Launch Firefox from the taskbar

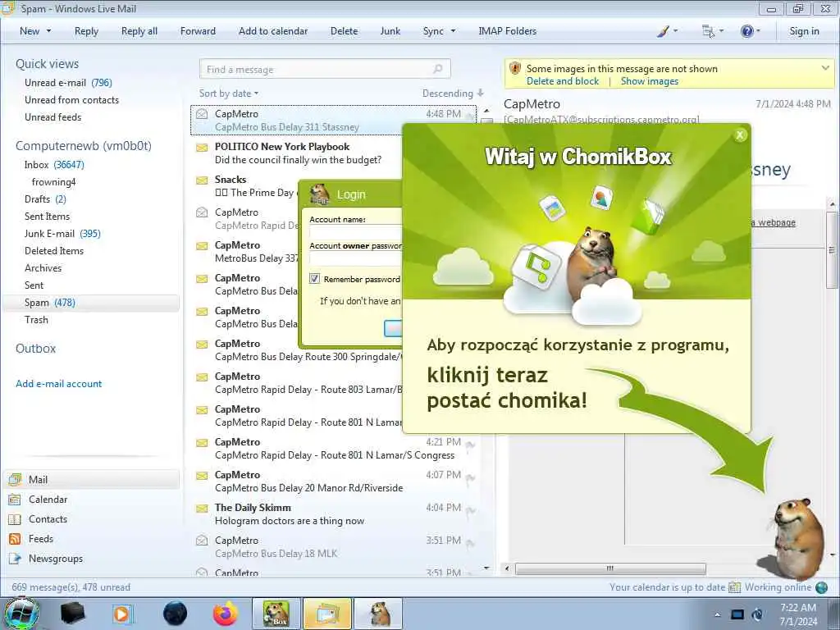226,614
